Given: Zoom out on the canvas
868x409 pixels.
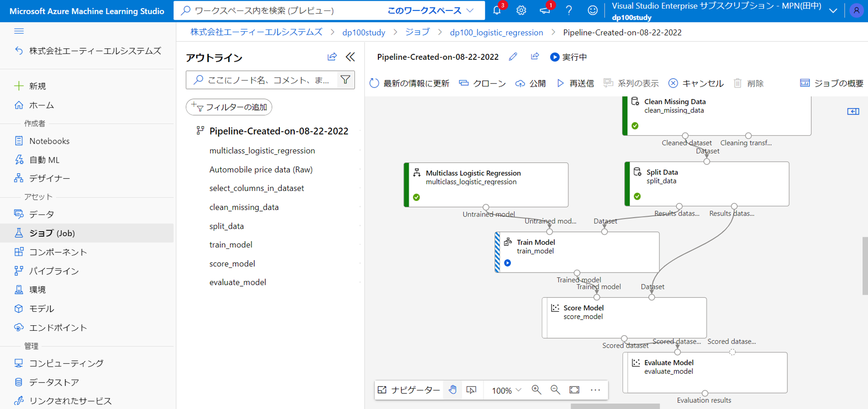Looking at the screenshot, I should click(x=555, y=390).
